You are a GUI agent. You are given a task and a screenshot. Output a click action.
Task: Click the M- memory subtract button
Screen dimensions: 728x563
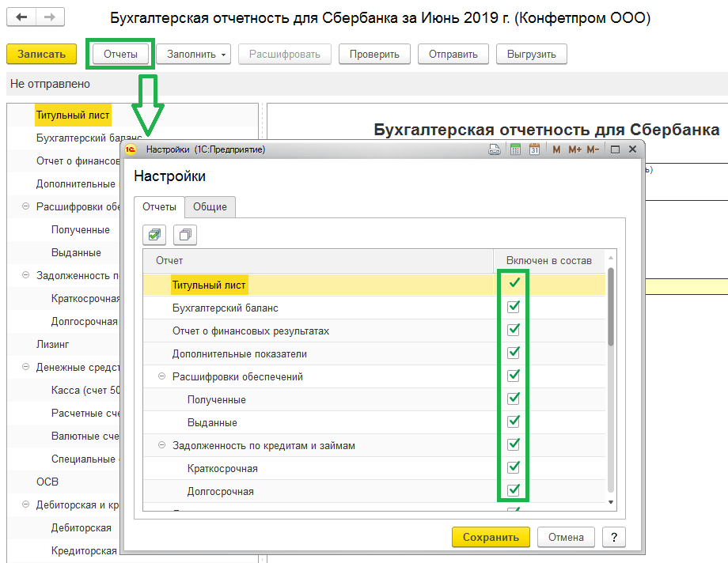[595, 149]
